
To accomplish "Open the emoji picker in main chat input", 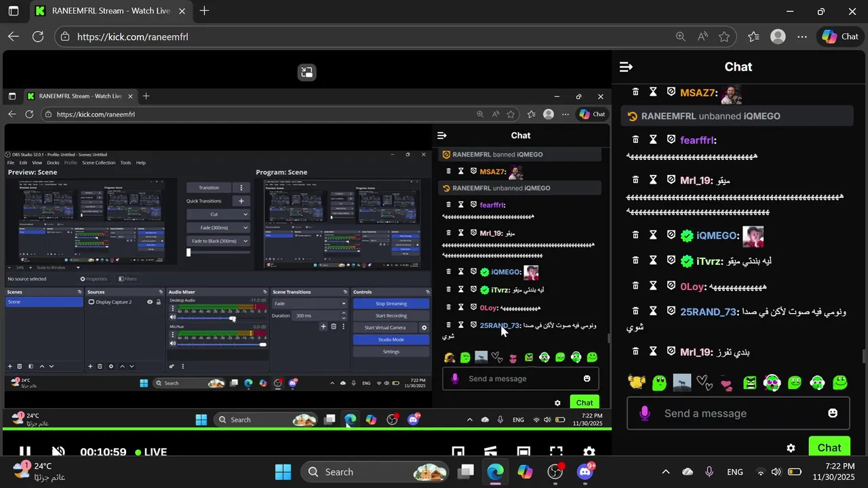I will 833,413.
